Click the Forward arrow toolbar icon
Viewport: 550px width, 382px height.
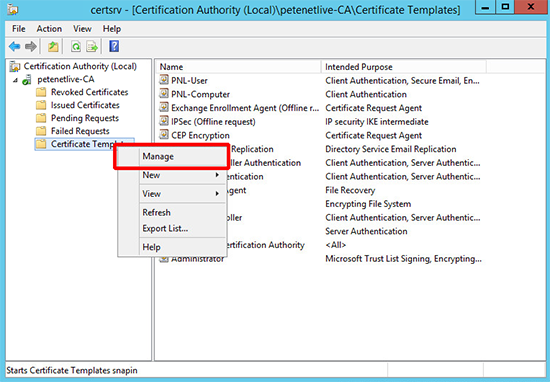click(x=31, y=46)
